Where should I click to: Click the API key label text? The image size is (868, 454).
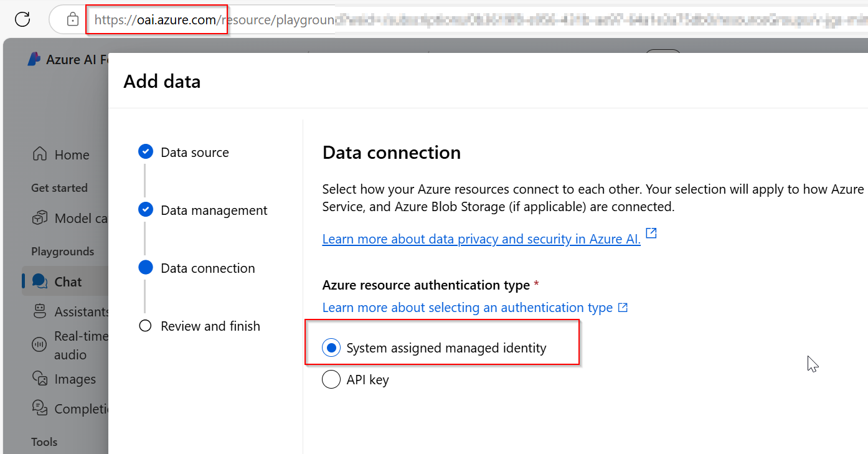[367, 379]
